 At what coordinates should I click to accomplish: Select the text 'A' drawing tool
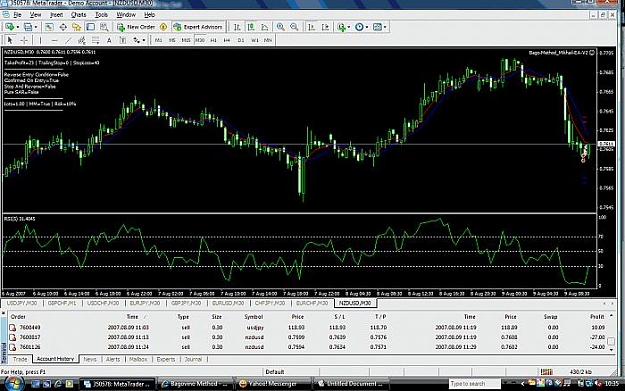(109, 40)
